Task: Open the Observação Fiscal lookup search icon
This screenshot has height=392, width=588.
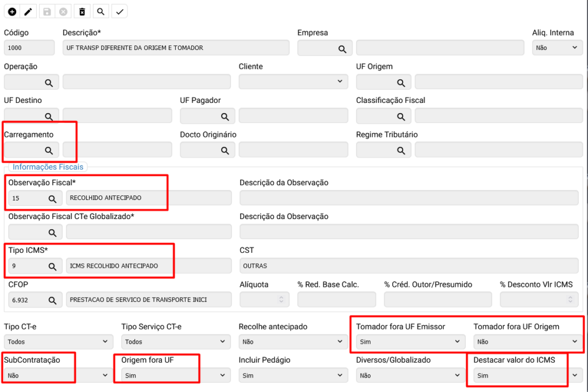Action: click(52, 199)
